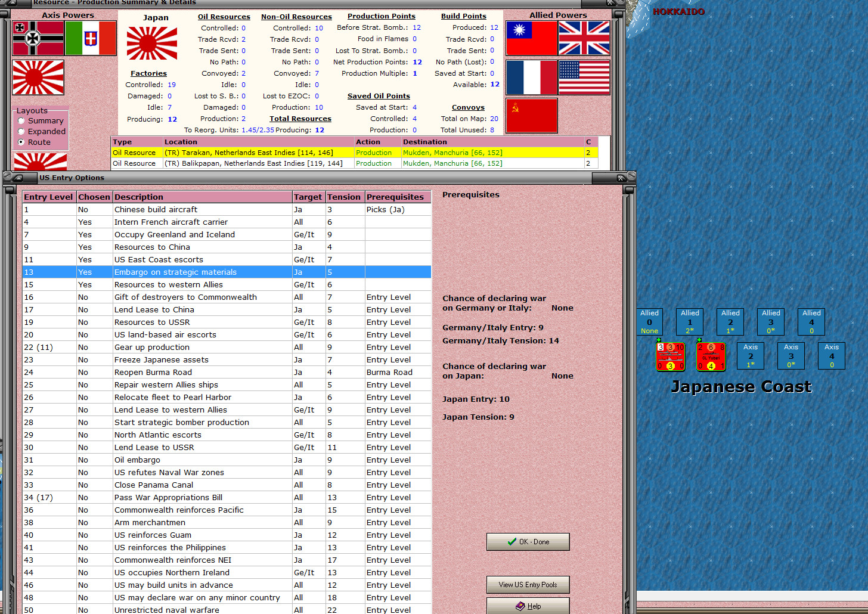This screenshot has height=614, width=868.
Task: Select the first Japanese naval unit counter
Action: [670, 356]
